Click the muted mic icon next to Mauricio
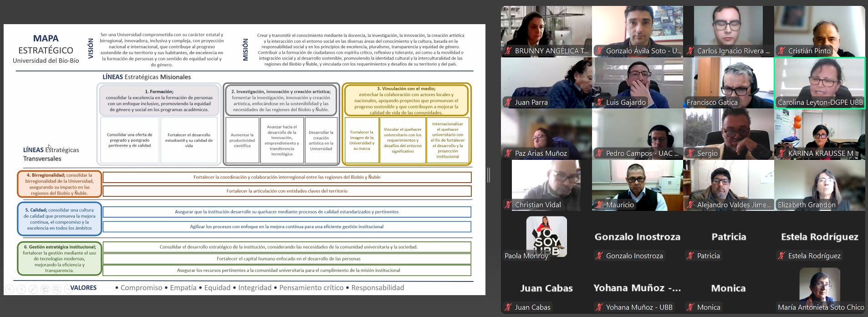Screen dimensions: 868x317 [x=599, y=205]
